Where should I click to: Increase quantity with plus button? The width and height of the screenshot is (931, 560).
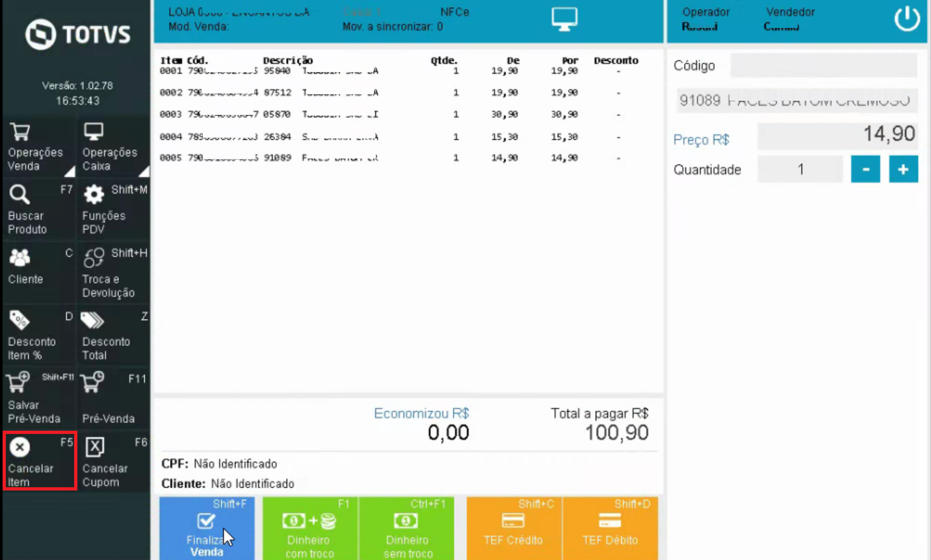point(903,170)
